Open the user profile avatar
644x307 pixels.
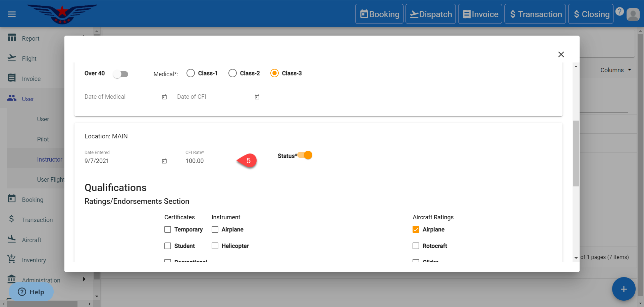[x=633, y=14]
